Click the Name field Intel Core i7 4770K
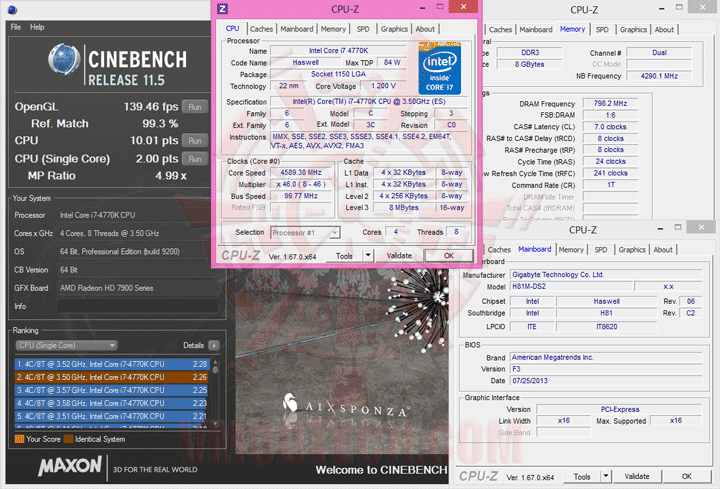This screenshot has width=720, height=489. point(338,51)
